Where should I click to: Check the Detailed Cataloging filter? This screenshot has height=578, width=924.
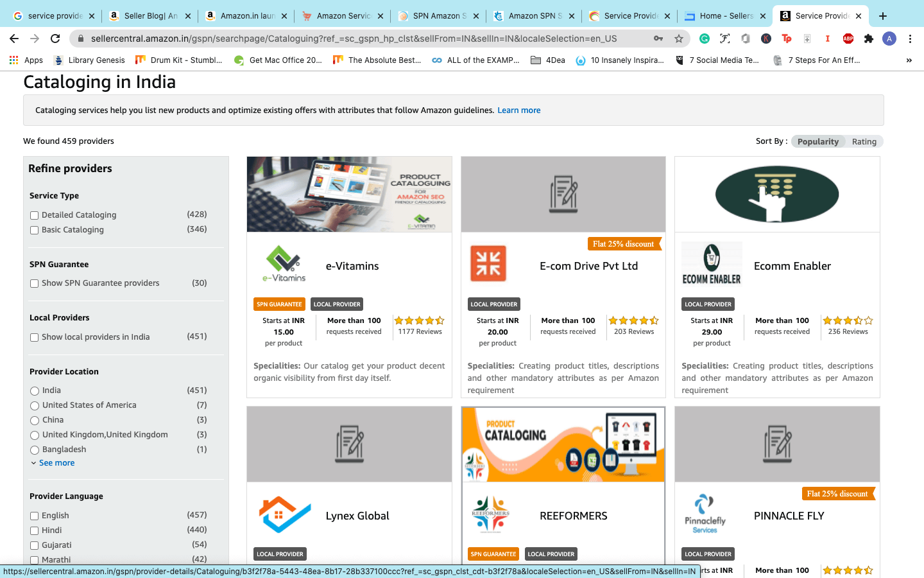(35, 215)
